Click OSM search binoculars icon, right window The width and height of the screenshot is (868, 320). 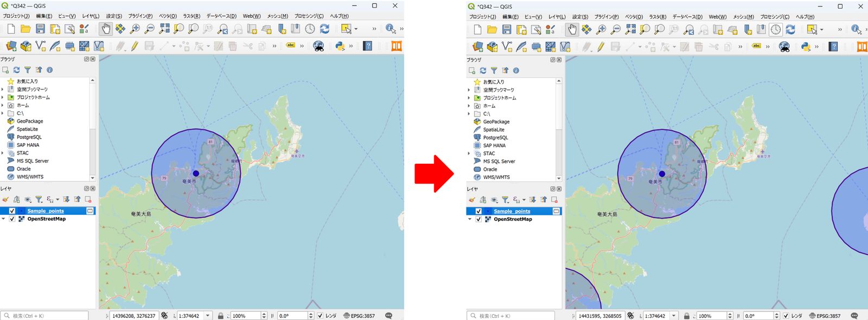(x=784, y=47)
